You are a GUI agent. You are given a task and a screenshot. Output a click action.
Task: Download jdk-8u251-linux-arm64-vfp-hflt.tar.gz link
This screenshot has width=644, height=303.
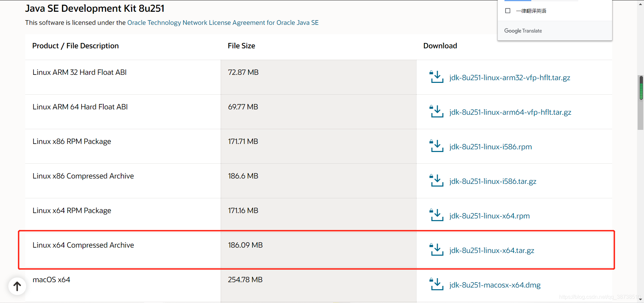point(510,112)
